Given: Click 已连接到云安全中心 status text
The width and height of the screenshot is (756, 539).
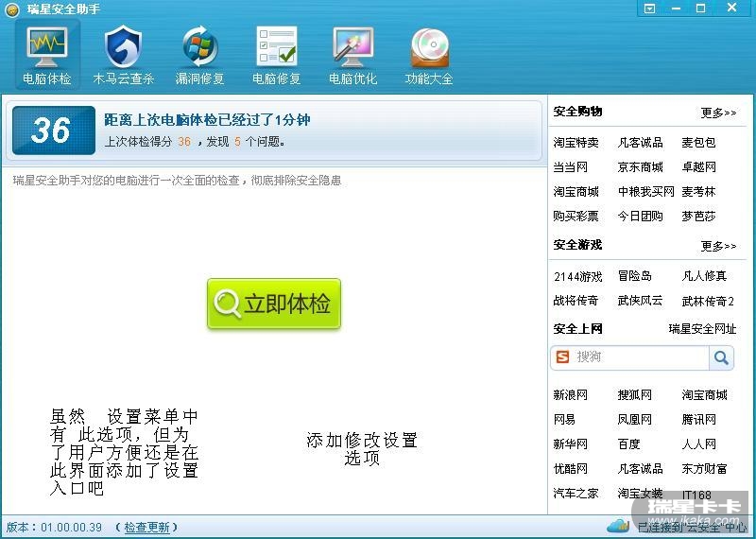Looking at the screenshot, I should 693,528.
